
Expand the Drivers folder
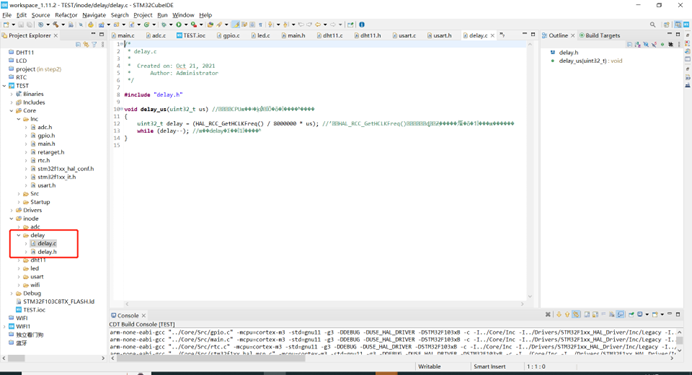click(x=11, y=210)
